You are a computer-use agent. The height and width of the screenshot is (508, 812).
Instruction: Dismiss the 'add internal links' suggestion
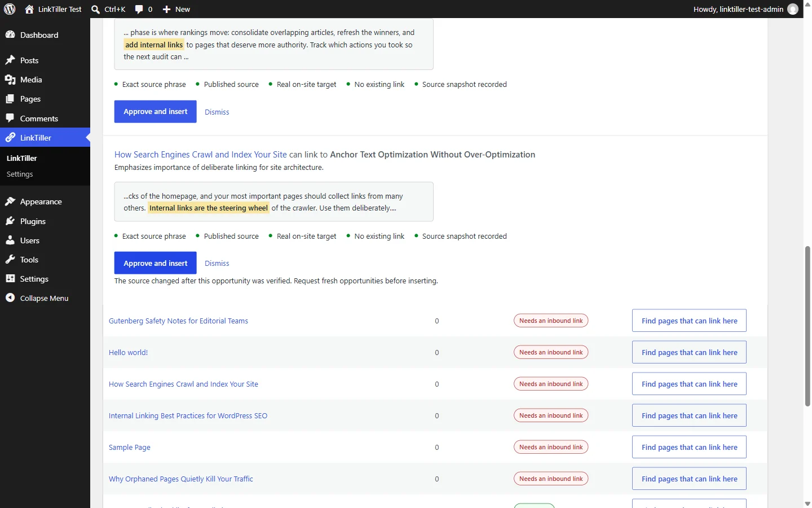[217, 112]
